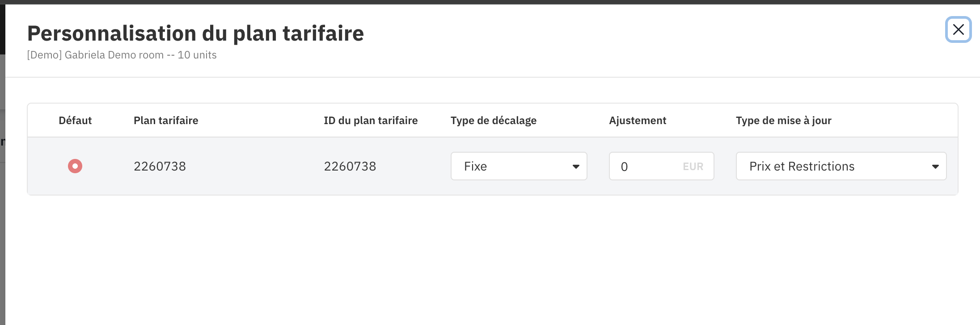980x325 pixels.
Task: Click the ID du plan tarifaire value 2260738
Action: 350,167
